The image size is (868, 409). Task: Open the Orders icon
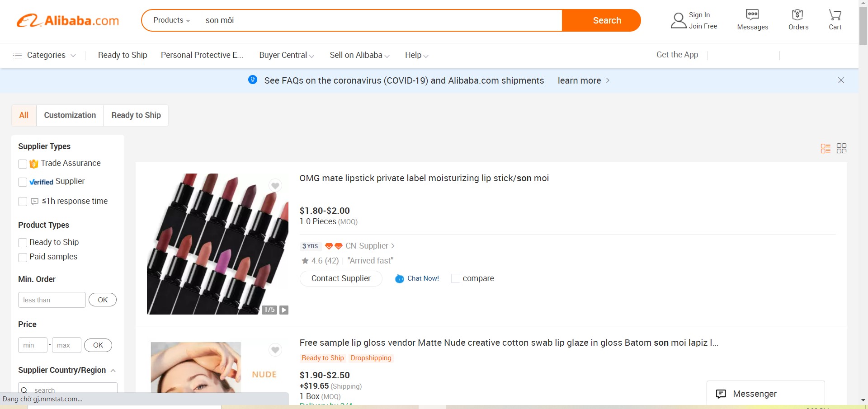(798, 15)
